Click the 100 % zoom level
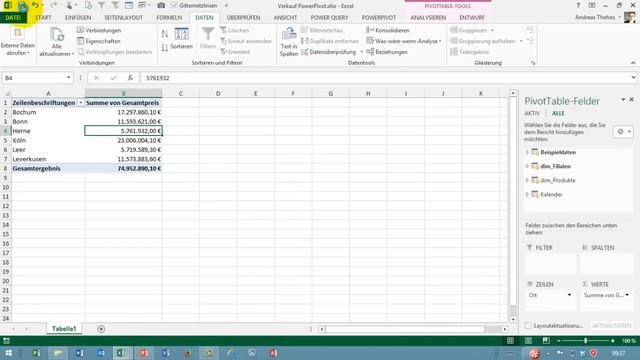This screenshot has height=360, width=640. pos(629,341)
